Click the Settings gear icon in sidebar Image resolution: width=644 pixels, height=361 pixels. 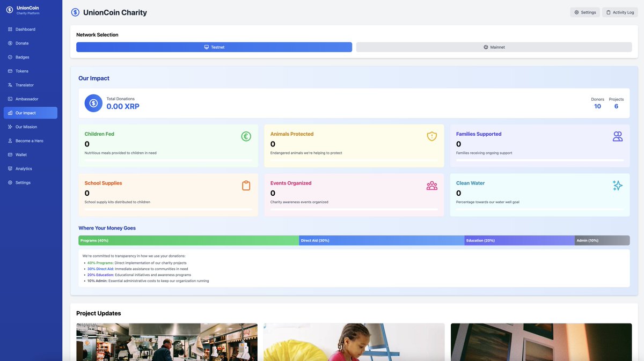(10, 183)
